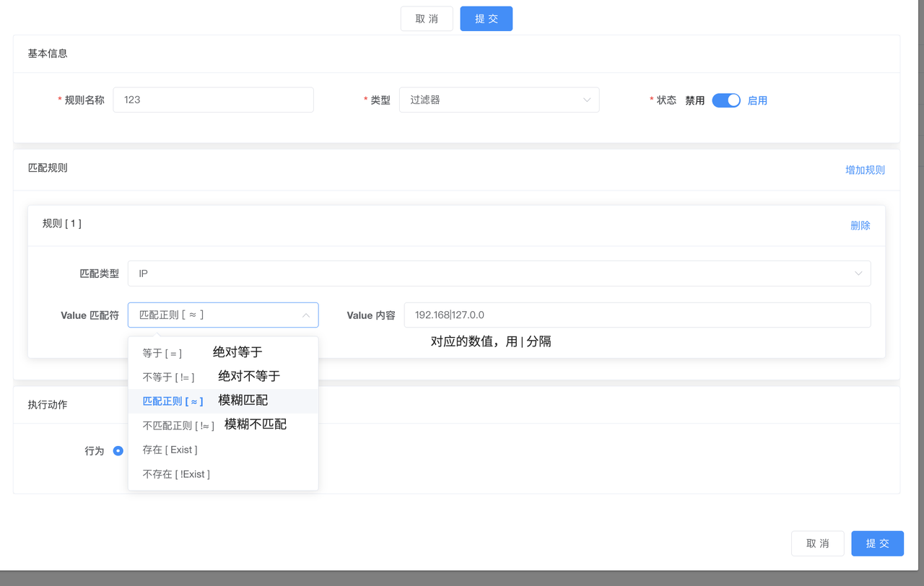Click 删除 link for rule 1
Screen dimensions: 924x586
coord(860,226)
